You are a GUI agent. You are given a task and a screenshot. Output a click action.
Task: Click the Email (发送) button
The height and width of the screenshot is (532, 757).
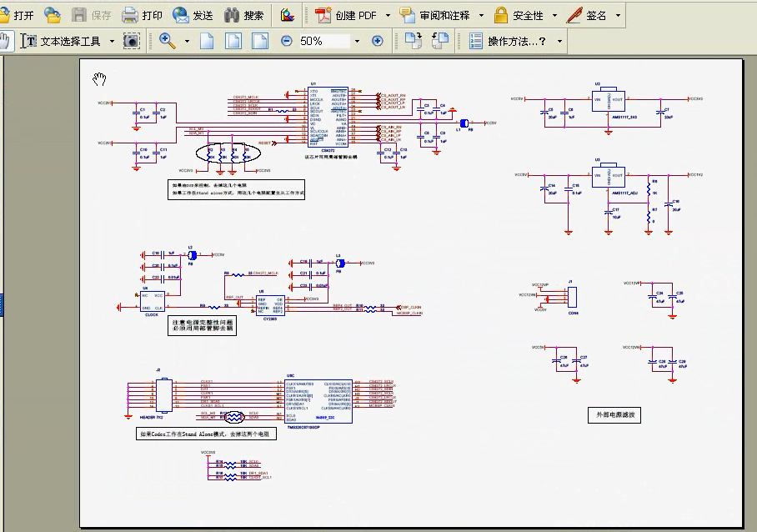point(193,15)
